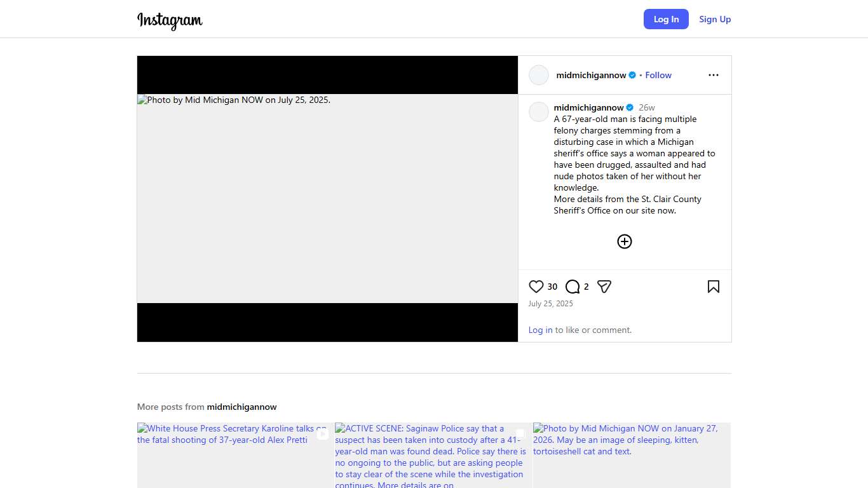Open midmichigannow link in More posts

coord(241,407)
